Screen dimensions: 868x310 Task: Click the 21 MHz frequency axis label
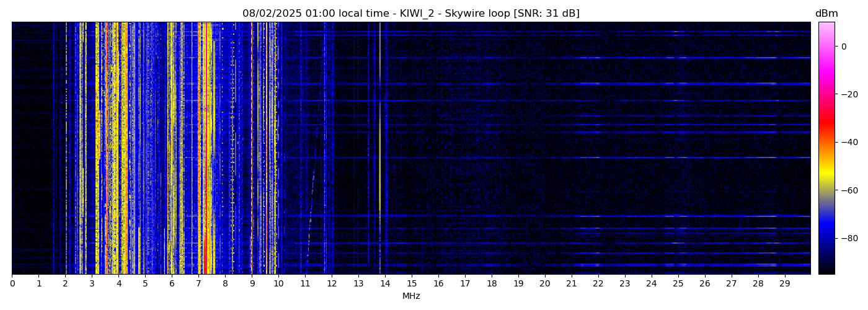click(571, 284)
